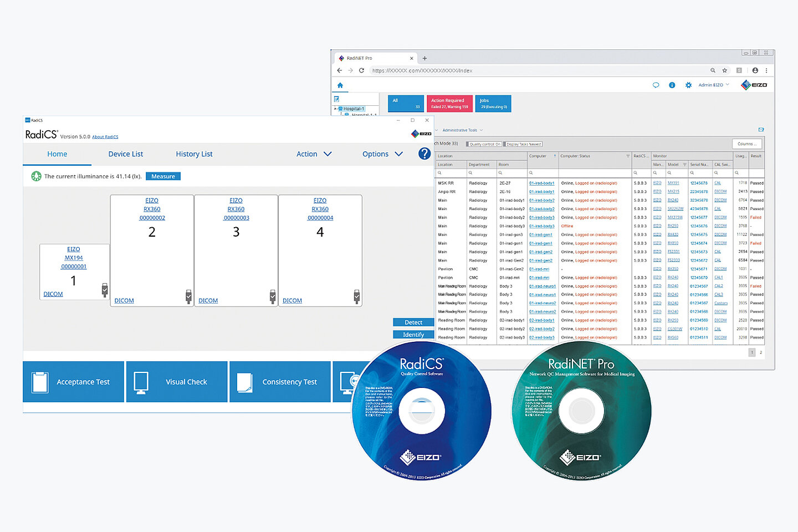Viewport: 798px width, 532px height.
Task: Open the MX194 model link on monitor 1
Action: click(74, 258)
